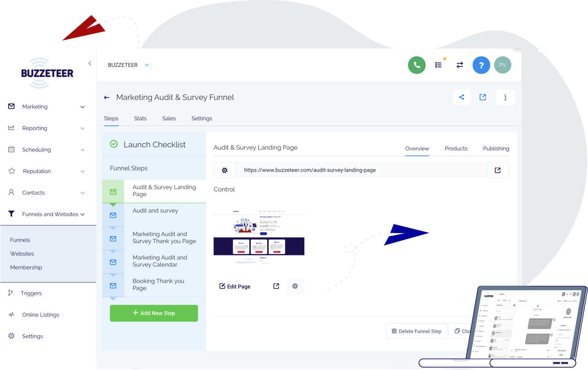Select the Products tab

coord(456,149)
